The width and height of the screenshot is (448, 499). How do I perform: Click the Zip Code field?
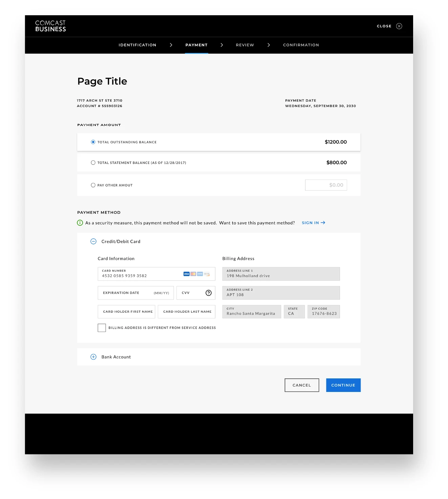pyautogui.click(x=324, y=312)
